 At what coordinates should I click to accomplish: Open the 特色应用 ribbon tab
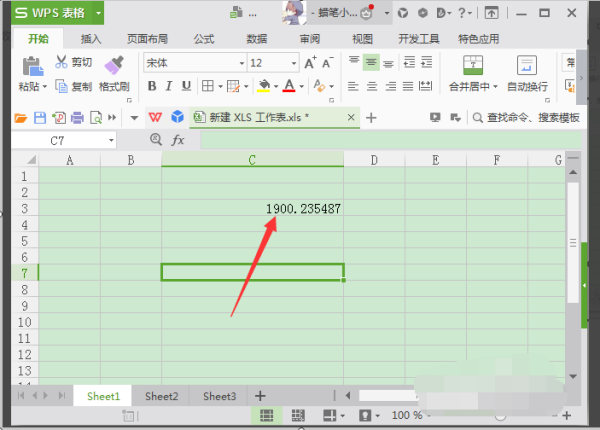click(479, 39)
